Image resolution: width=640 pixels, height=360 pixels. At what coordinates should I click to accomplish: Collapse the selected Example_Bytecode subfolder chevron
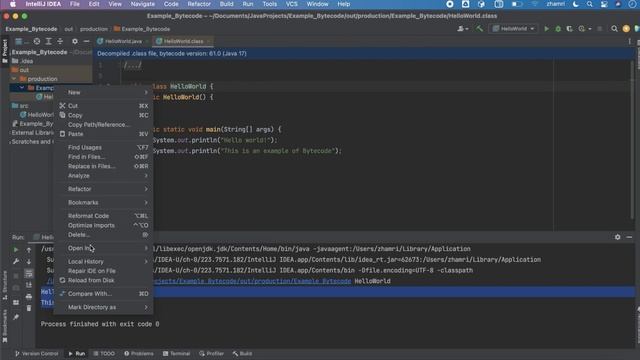tap(22, 88)
